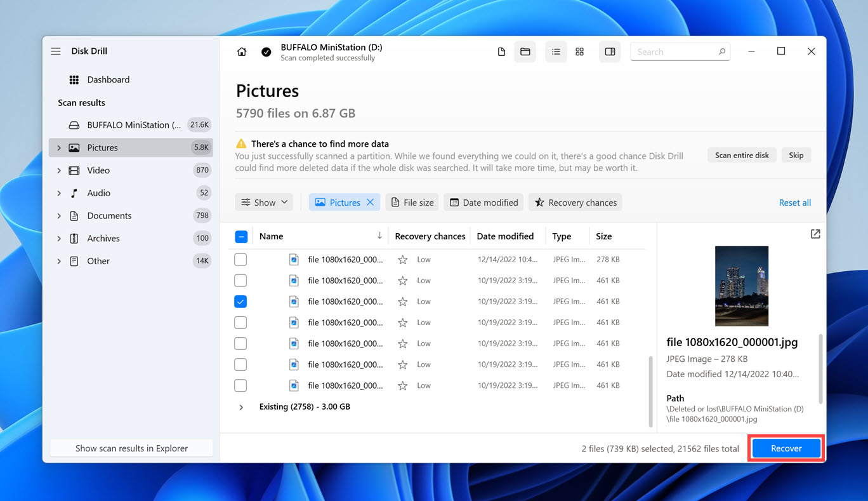Click the warning triangle icon in notice
868x501 pixels.
pyautogui.click(x=241, y=144)
